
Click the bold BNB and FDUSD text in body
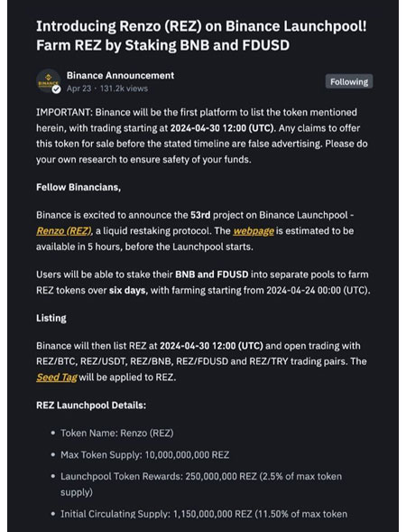click(x=212, y=275)
